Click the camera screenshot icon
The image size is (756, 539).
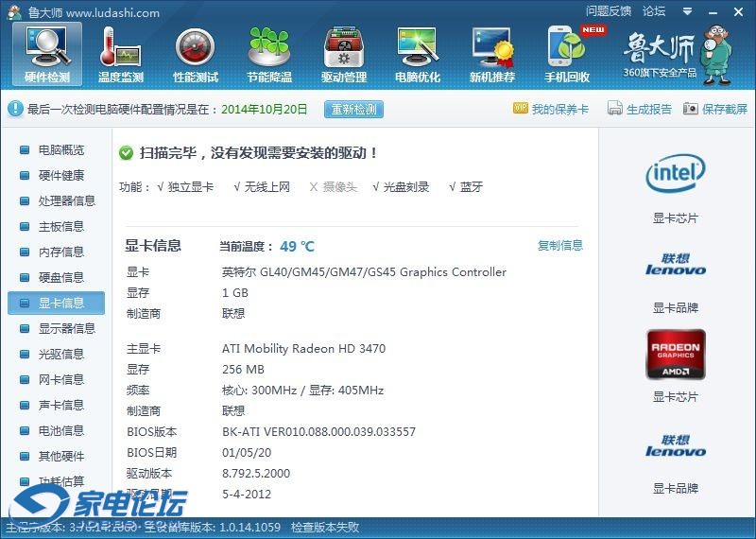pyautogui.click(x=691, y=109)
